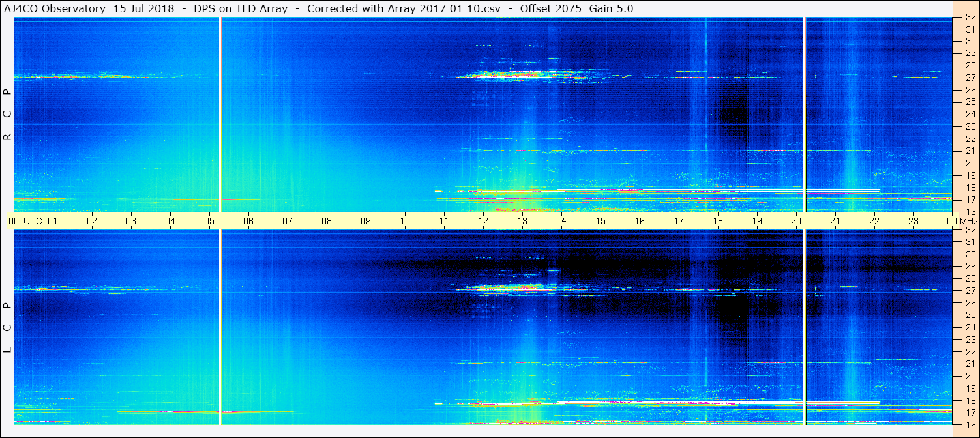980x438 pixels.
Task: Select the 20 hour mark on UTC axis
Action: click(796, 221)
